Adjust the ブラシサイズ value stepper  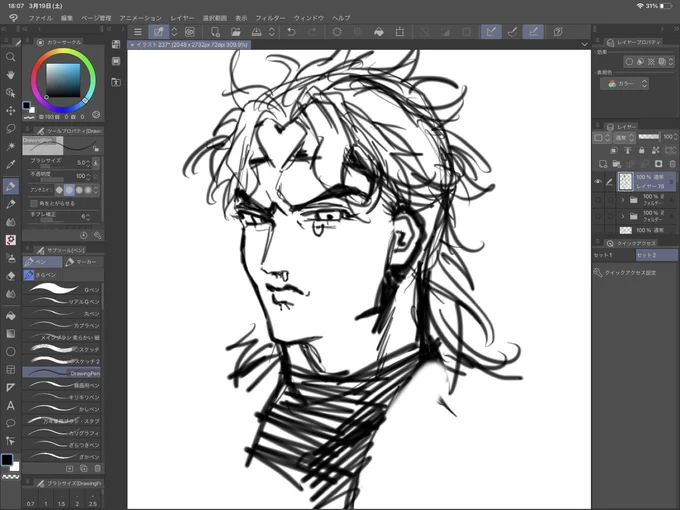pyautogui.click(x=88, y=163)
